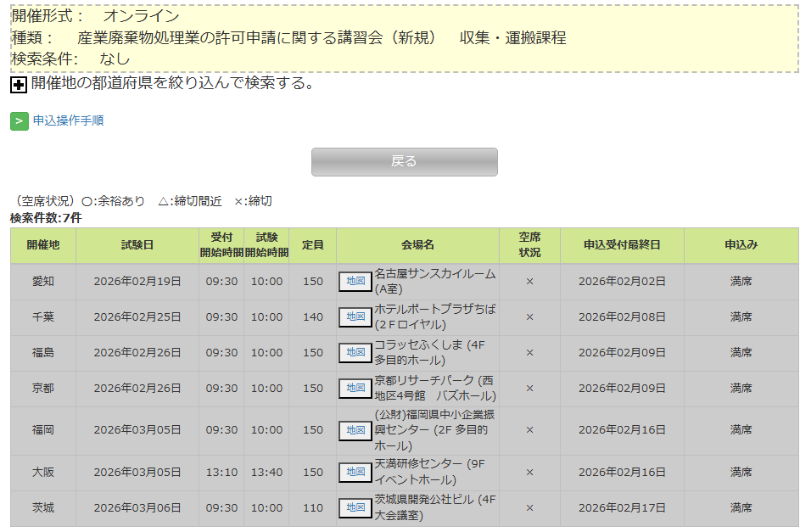This screenshot has width=800, height=532.
Task: Show the 地図 for 天満研修センター
Action: pyautogui.click(x=355, y=473)
